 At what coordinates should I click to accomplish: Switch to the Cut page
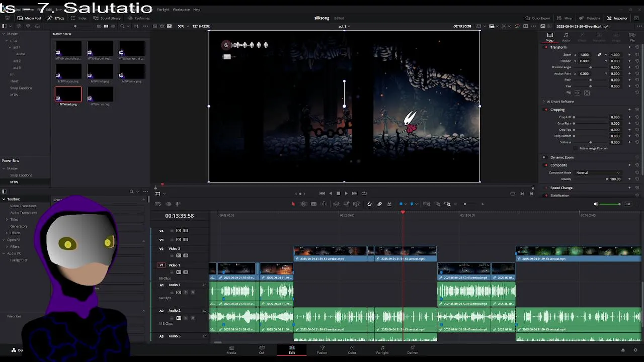click(x=262, y=350)
